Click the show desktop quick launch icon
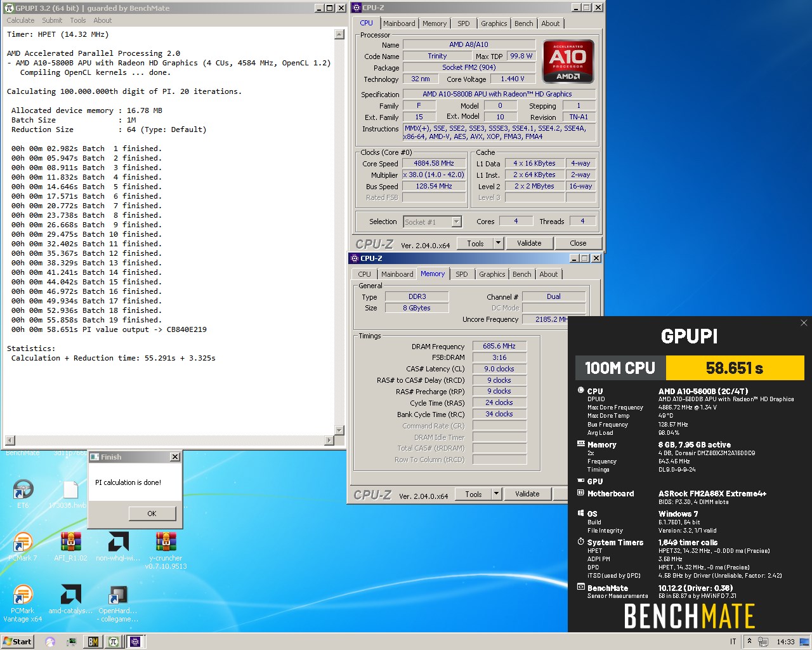Screen dimensions: 812x650 (x=71, y=642)
